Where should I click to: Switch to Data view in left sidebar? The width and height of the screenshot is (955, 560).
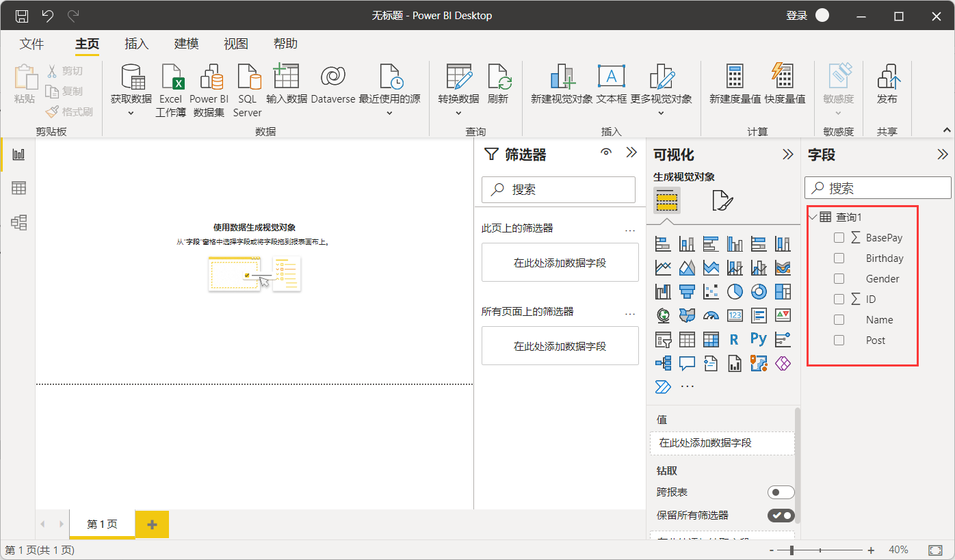[18, 188]
